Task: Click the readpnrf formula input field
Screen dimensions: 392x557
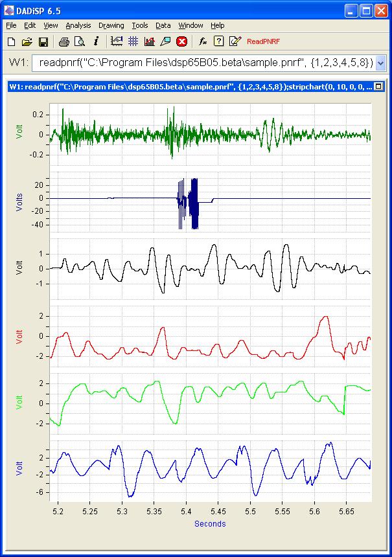Action: [203, 63]
